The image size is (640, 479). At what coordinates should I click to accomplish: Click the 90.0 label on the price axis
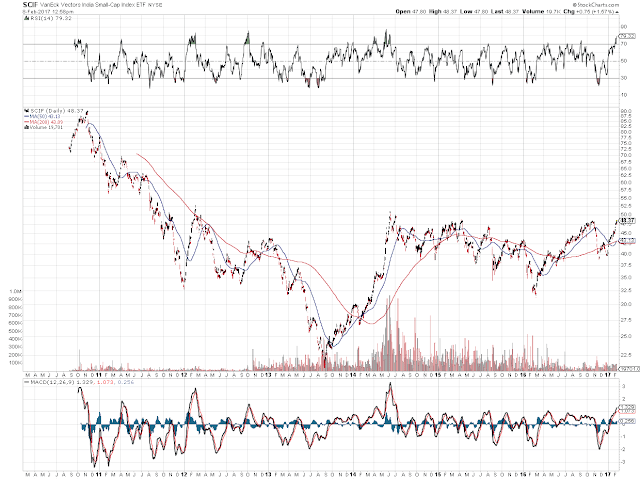626,111
